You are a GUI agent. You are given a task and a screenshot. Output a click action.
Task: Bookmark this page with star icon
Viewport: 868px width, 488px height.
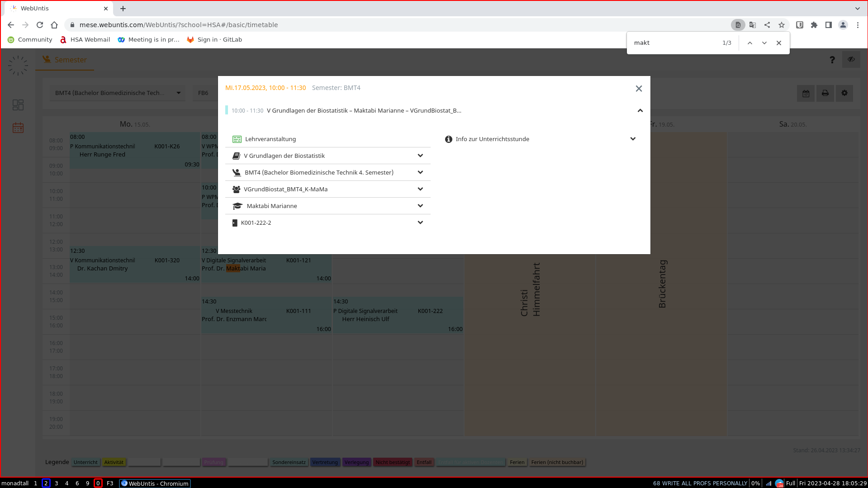pos(781,25)
